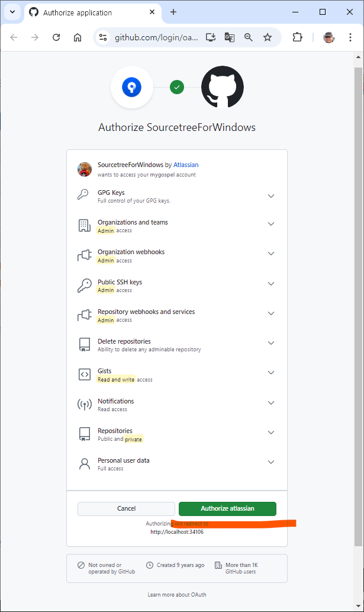The width and height of the screenshot is (364, 612).
Task: Maximize the Chrome window
Action: point(323,12)
